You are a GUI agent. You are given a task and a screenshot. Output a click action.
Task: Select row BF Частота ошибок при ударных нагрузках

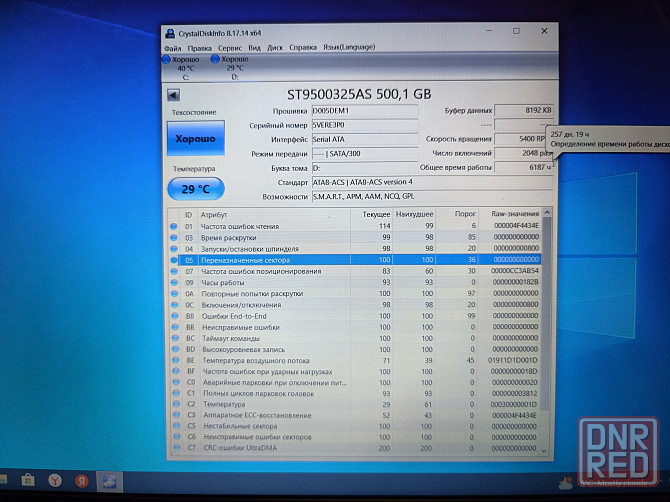355,371
